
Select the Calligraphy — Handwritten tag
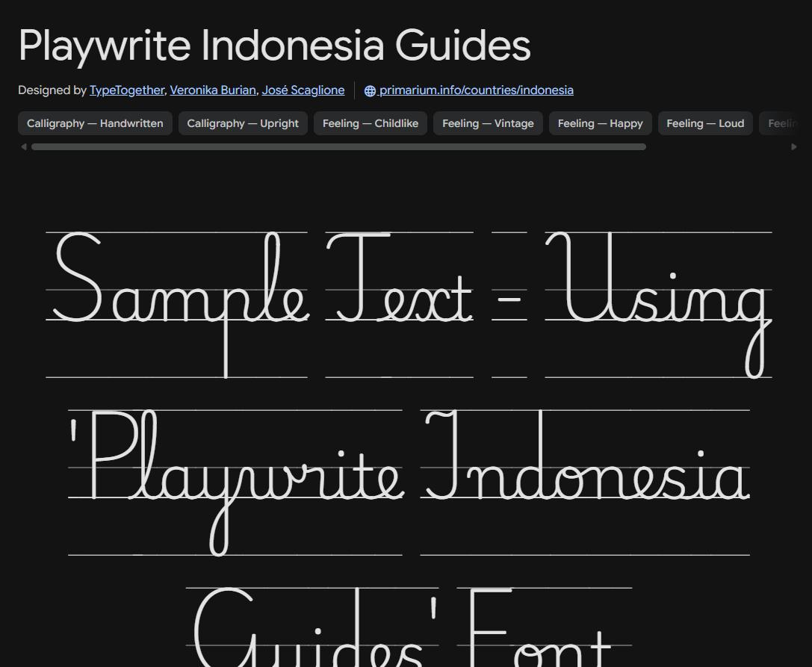tap(96, 123)
